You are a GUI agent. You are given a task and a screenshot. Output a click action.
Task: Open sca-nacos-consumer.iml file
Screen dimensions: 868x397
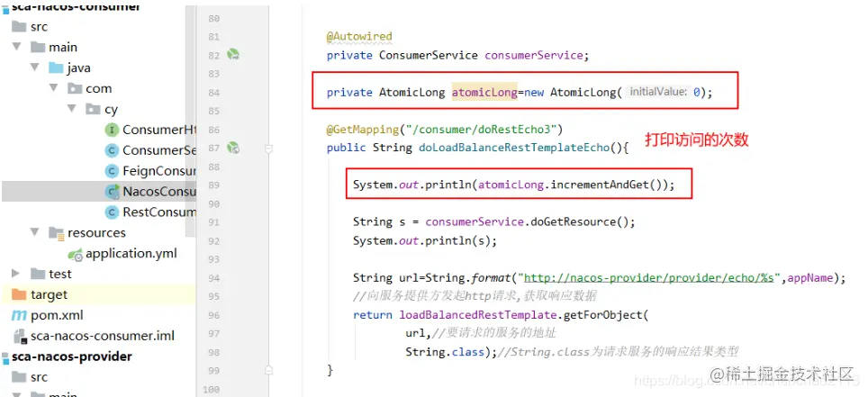tap(103, 336)
